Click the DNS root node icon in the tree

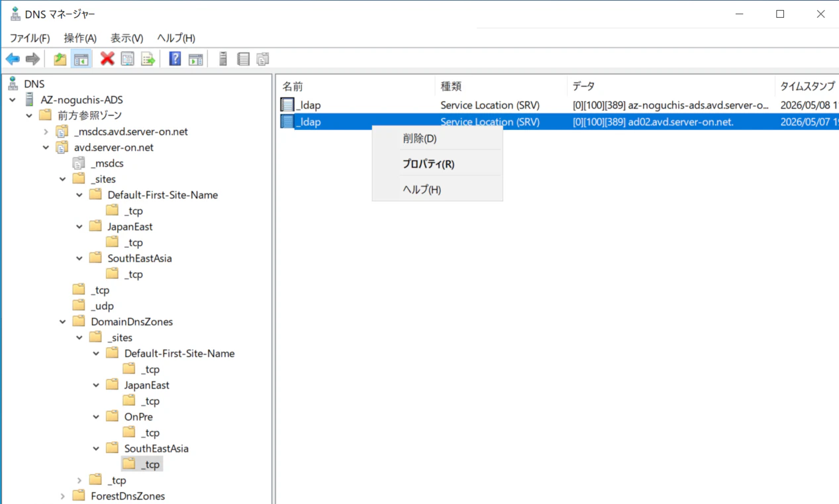pyautogui.click(x=13, y=83)
